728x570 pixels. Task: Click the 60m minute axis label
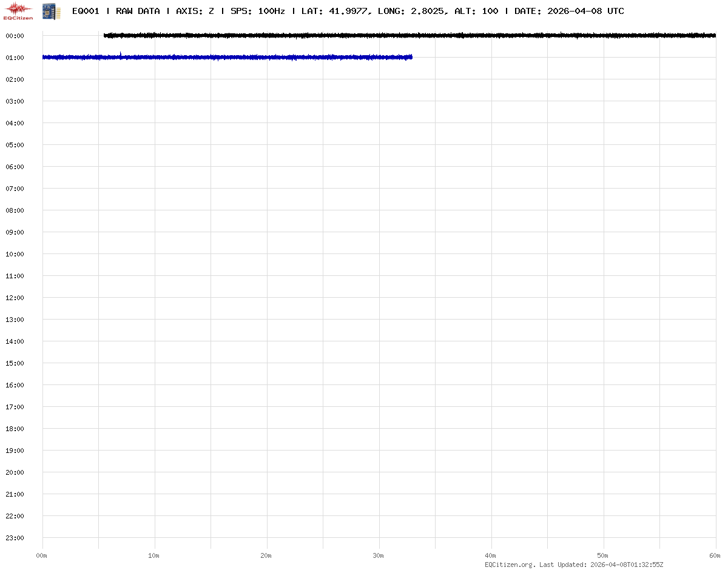click(715, 555)
